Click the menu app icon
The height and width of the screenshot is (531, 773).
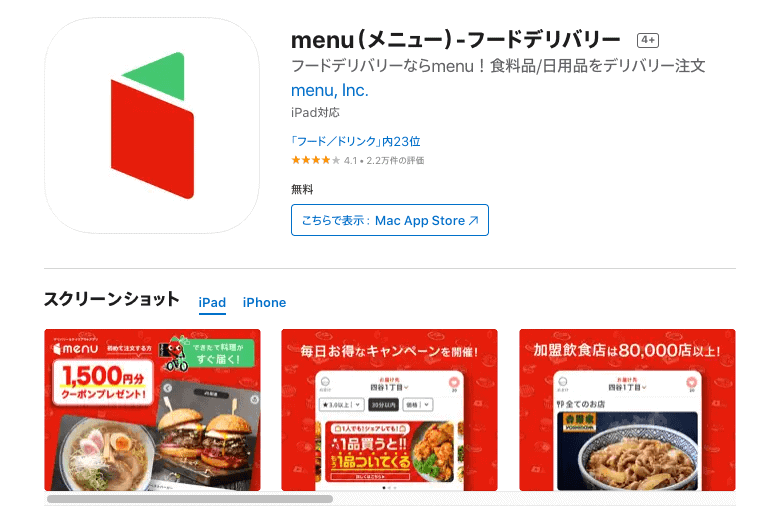[152, 126]
